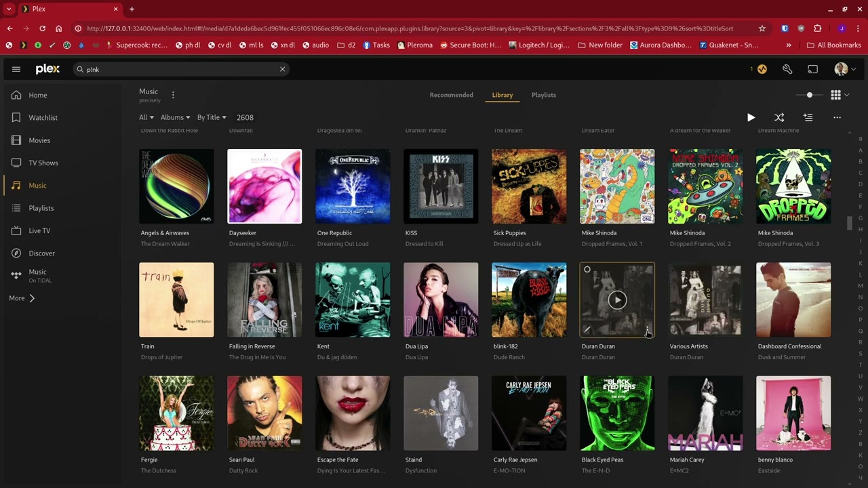Click the Plex logo

click(x=47, y=69)
